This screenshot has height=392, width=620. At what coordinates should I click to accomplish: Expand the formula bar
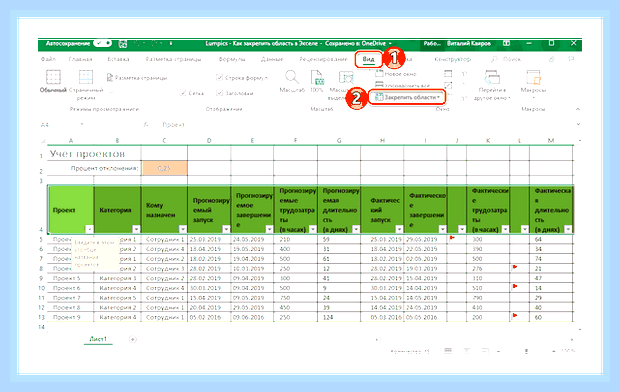tap(578, 124)
